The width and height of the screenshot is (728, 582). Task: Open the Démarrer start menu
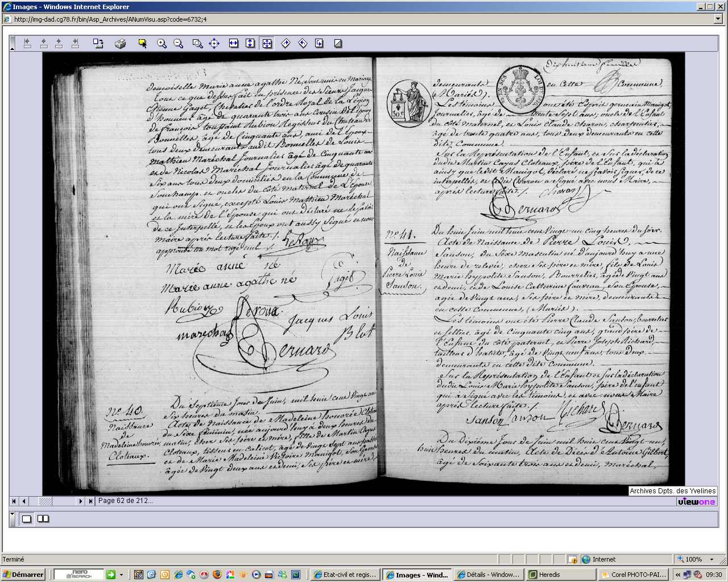coord(23,575)
